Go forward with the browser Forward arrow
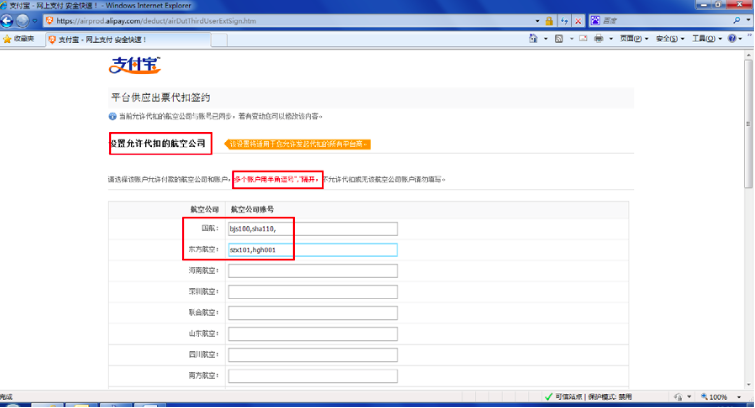The height and width of the screenshot is (408, 755). (22, 21)
